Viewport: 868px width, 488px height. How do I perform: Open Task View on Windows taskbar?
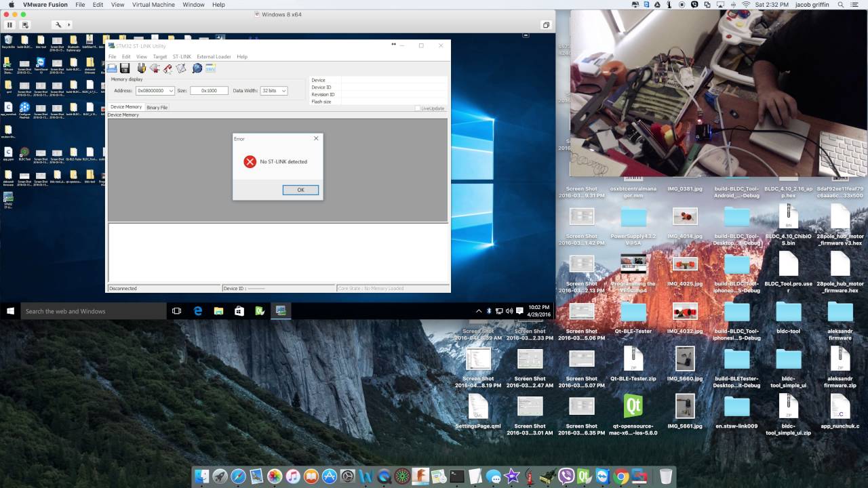pos(177,311)
